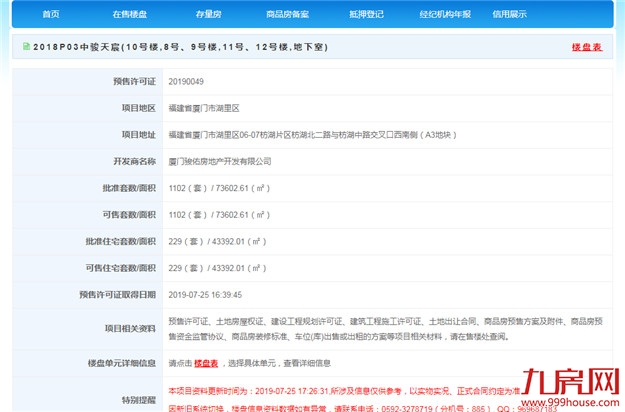The height and width of the screenshot is (412, 625).
Task: Select the project title 2018P03中骏天宸
Action: click(x=181, y=47)
